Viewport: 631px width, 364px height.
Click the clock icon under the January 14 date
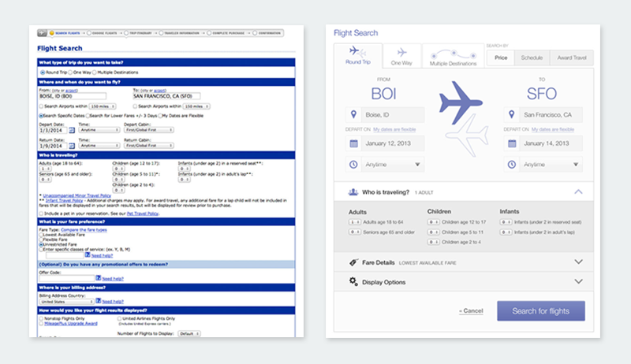[x=511, y=165]
